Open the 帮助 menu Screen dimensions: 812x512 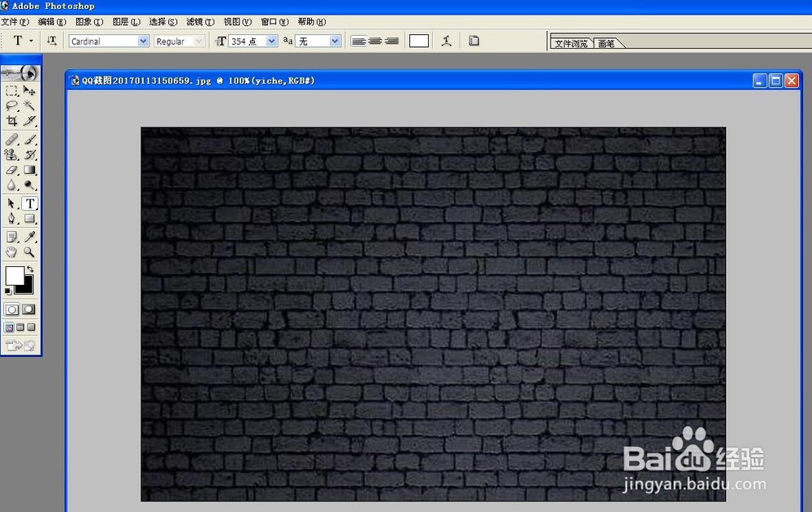pyautogui.click(x=312, y=22)
